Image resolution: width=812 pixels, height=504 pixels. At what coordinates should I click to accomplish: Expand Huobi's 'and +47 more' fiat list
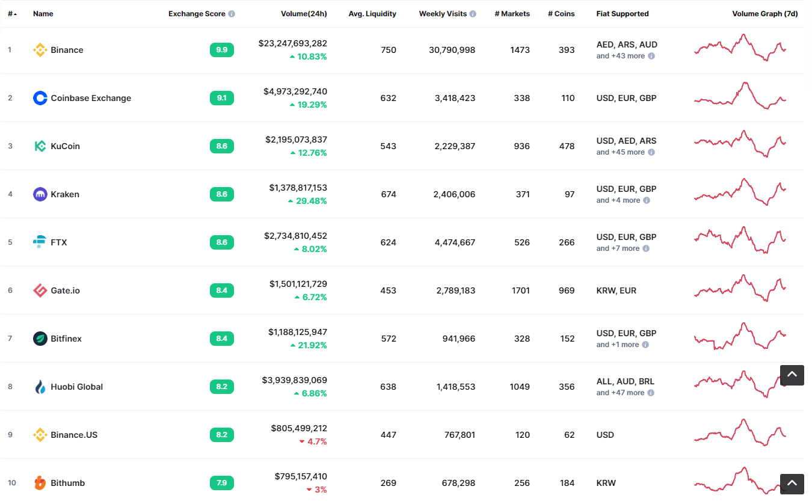tap(621, 393)
